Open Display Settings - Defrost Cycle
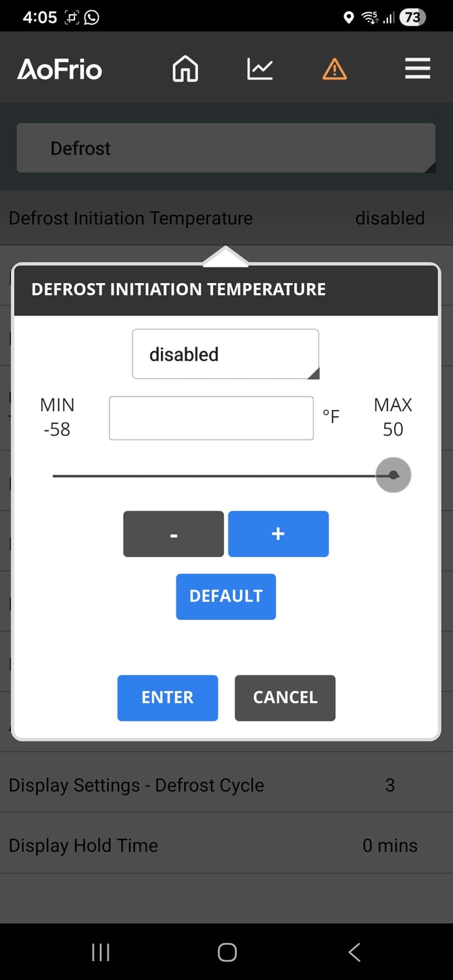The height and width of the screenshot is (980, 453). (x=136, y=785)
